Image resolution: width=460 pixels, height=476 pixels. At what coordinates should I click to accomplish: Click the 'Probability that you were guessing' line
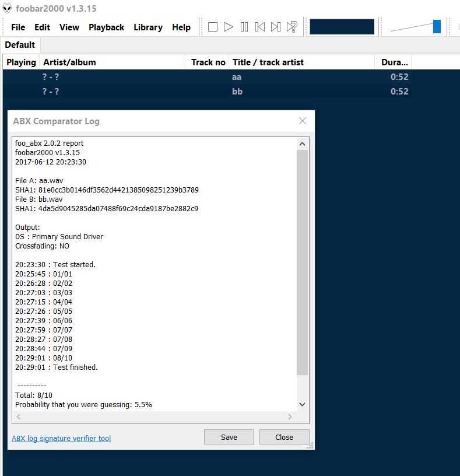click(x=83, y=405)
